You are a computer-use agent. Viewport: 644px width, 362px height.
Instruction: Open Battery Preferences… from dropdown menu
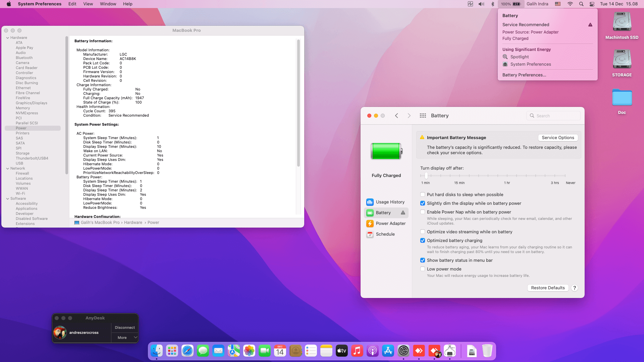click(x=524, y=75)
